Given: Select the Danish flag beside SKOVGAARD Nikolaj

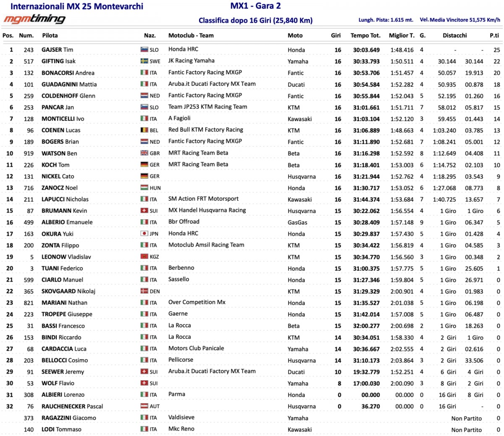Looking at the screenshot, I should click(144, 291).
